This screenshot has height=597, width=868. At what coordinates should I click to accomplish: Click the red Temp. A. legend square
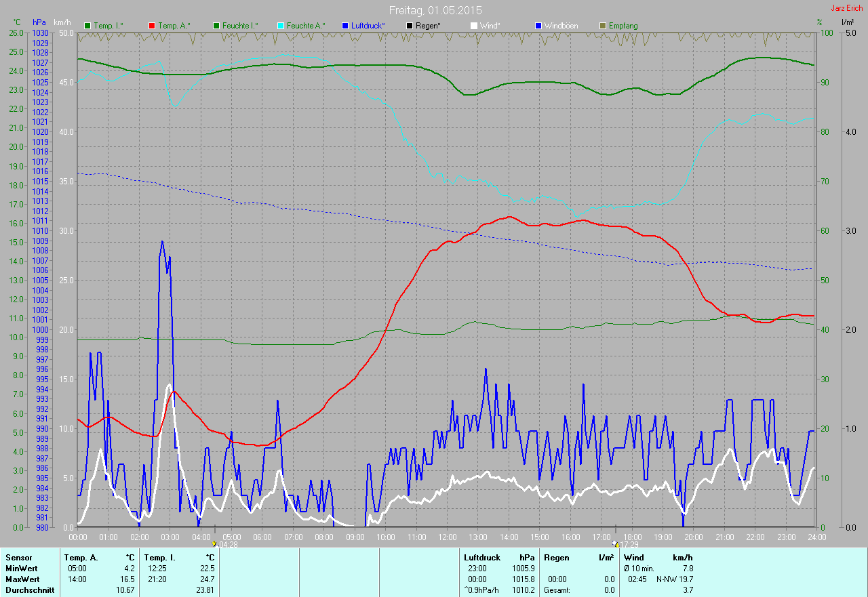click(x=152, y=26)
